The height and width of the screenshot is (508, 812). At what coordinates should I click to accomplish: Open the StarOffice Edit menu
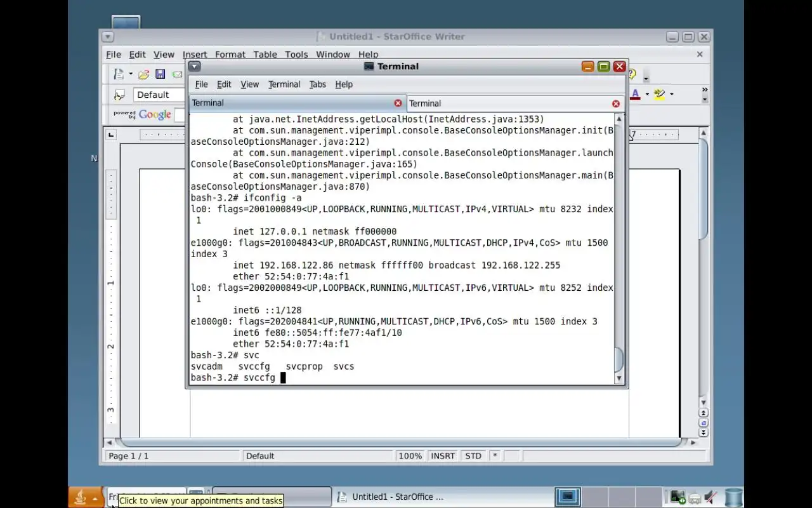(138, 55)
